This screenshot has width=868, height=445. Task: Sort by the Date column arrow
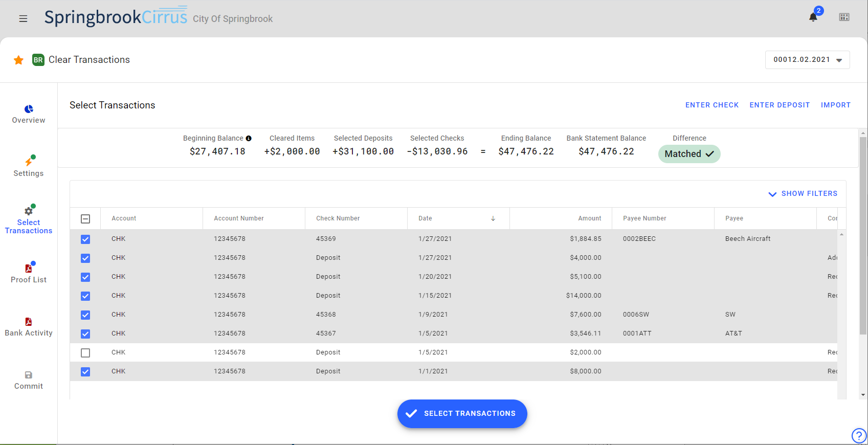coord(493,218)
